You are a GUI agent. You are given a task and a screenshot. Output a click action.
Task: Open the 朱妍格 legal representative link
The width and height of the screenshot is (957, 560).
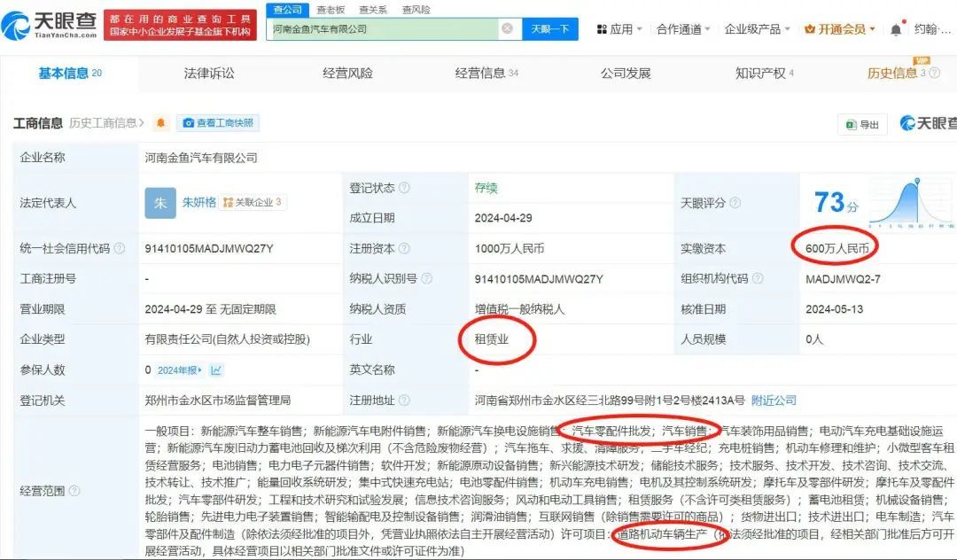tap(199, 202)
